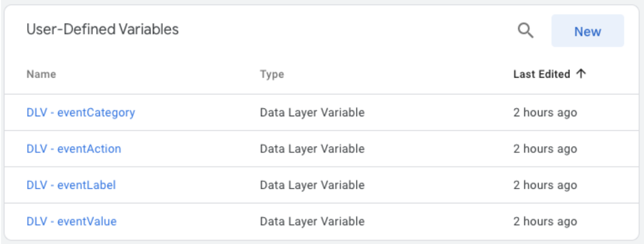Image resolution: width=644 pixels, height=244 pixels.
Task: Open the DLV - eventAction variable
Action: tap(74, 149)
